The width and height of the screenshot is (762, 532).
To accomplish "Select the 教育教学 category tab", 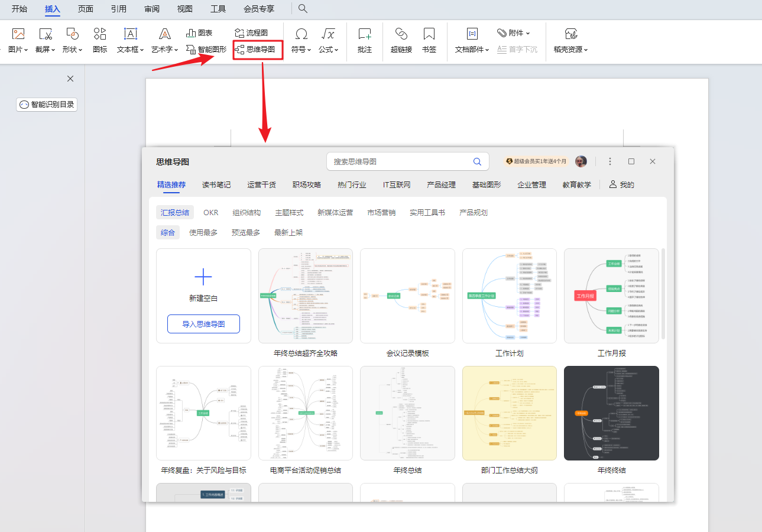I will (577, 184).
